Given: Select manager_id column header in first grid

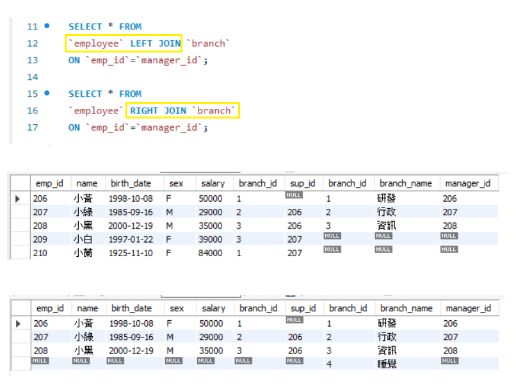Looking at the screenshot, I should pyautogui.click(x=468, y=184).
